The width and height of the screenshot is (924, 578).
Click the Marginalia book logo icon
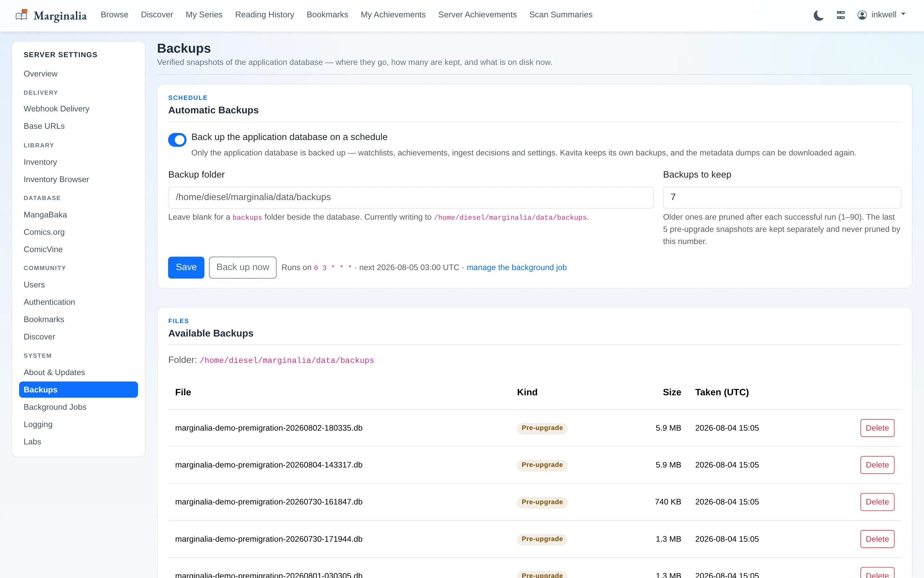pos(21,15)
